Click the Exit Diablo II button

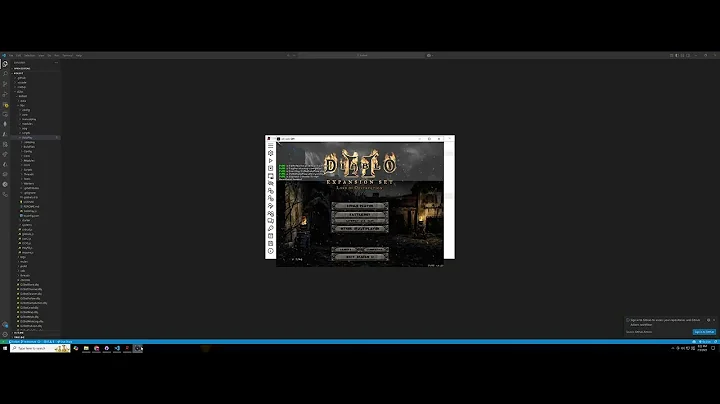point(360,257)
